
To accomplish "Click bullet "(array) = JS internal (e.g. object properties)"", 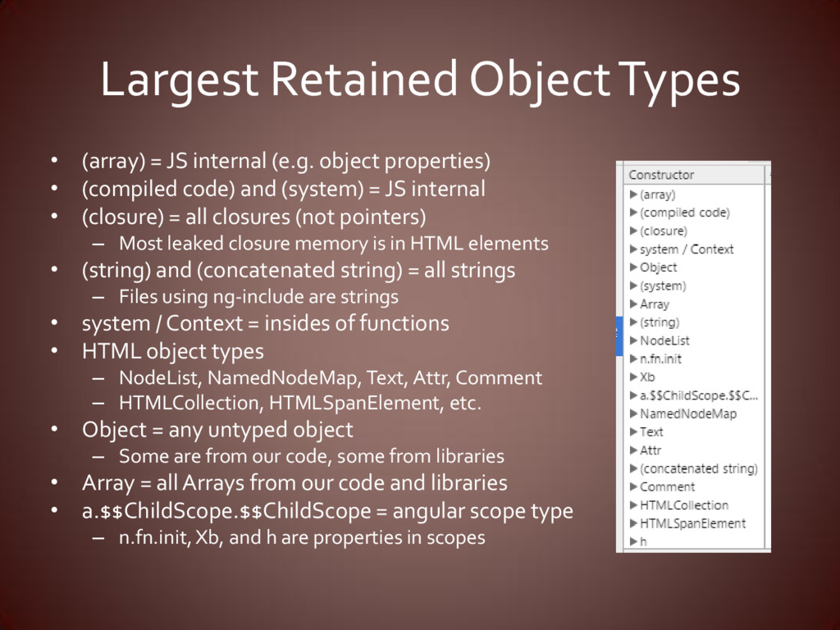I will click(286, 162).
